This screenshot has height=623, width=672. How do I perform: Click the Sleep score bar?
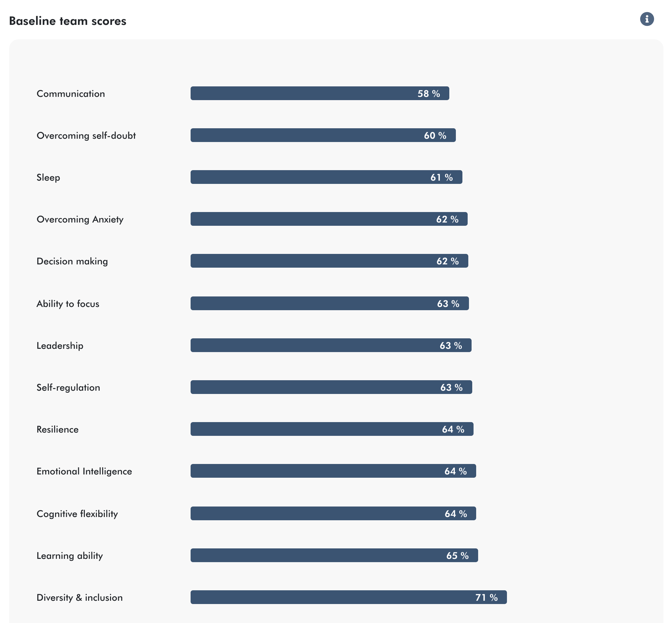pyautogui.click(x=326, y=177)
